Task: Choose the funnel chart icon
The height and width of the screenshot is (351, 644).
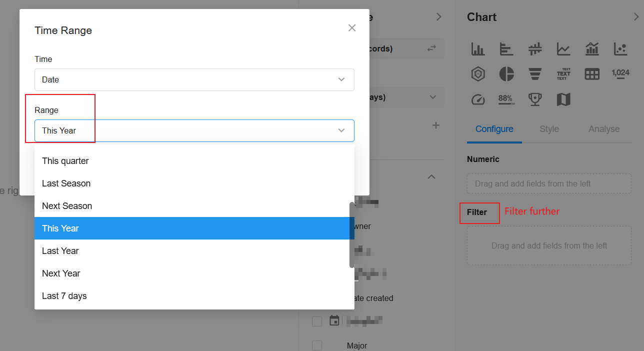Action: (x=535, y=74)
